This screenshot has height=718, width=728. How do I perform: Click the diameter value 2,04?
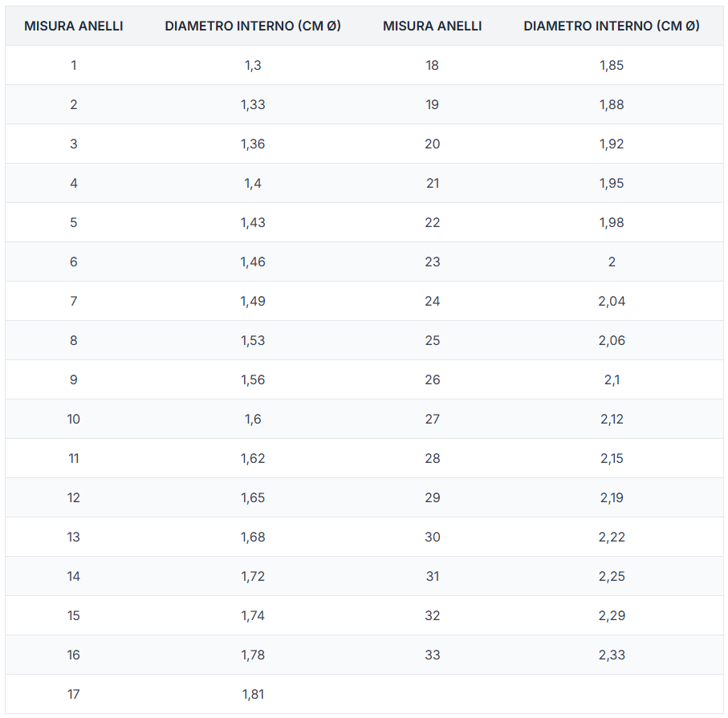[x=612, y=301]
